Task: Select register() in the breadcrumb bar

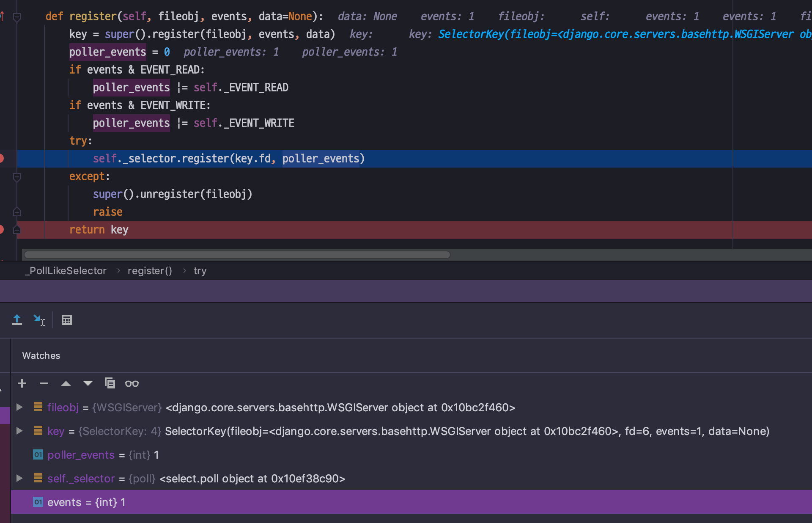Action: coord(150,271)
